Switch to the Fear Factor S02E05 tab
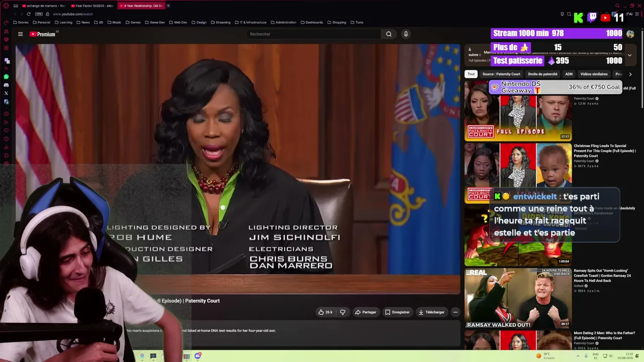Screen dimensions: 644x362 click(92, 6)
